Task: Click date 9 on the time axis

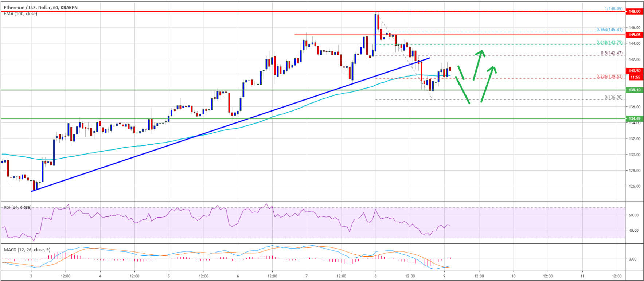Action: 444,276
